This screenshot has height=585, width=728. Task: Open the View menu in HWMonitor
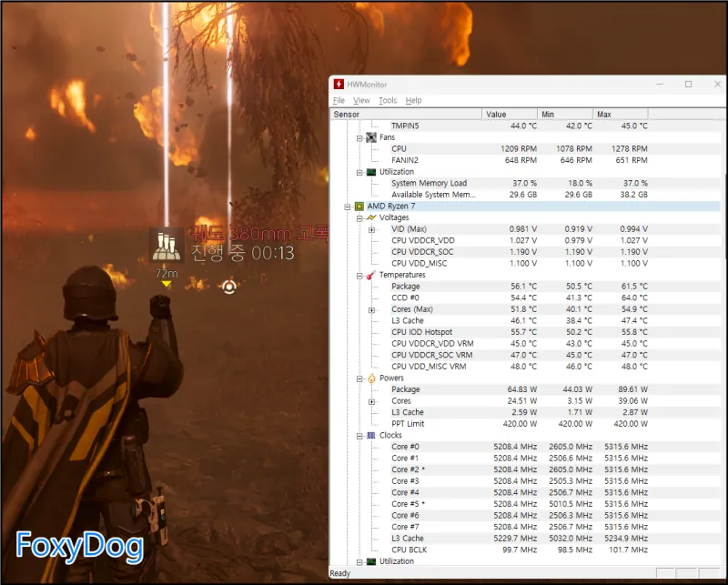(361, 100)
